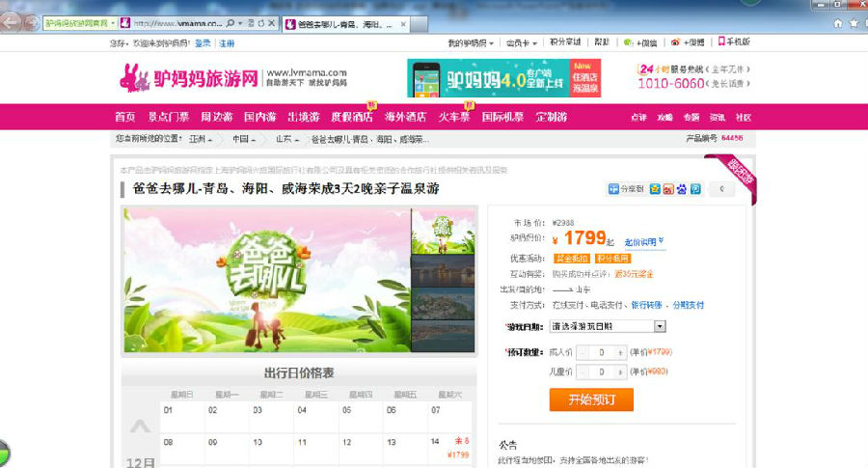The image size is (868, 468).
Task: Share via the Tencent Weibo icon
Action: 695,189
